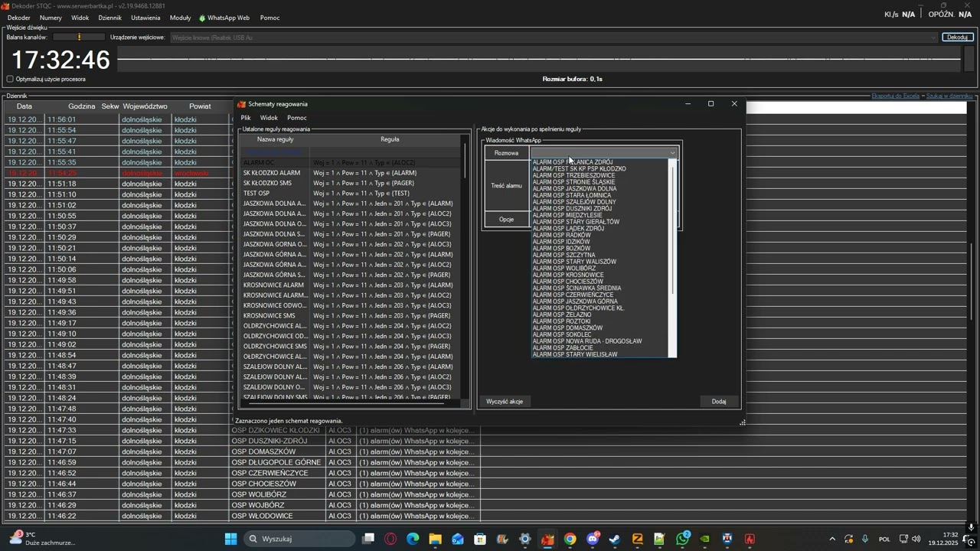Image resolution: width=980 pixels, height=551 pixels.
Task: Open WhatsApp taskbar icon
Action: [682, 539]
